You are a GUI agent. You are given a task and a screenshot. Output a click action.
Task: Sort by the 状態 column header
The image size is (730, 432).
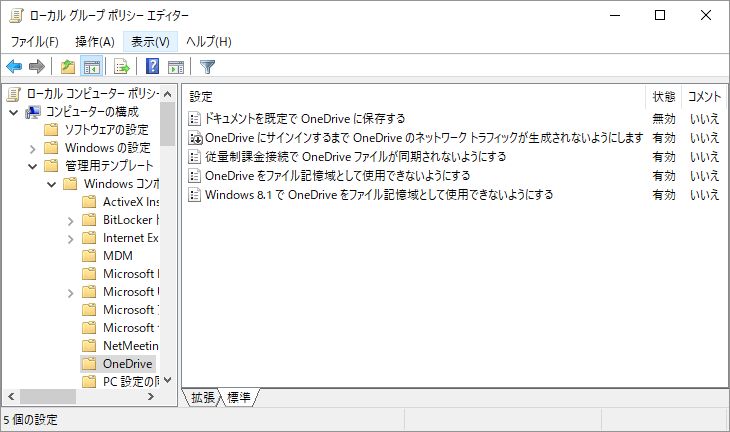pyautogui.click(x=663, y=97)
